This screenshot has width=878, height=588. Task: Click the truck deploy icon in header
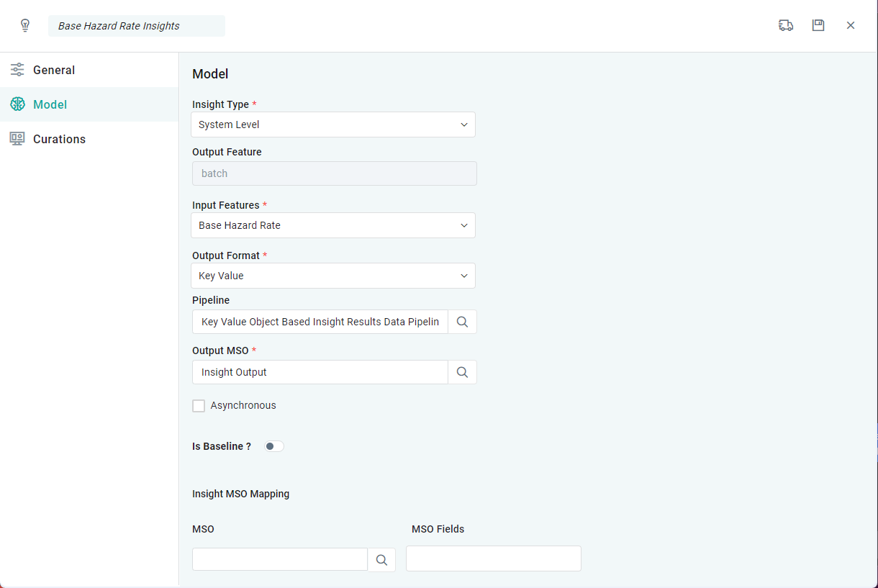(786, 26)
